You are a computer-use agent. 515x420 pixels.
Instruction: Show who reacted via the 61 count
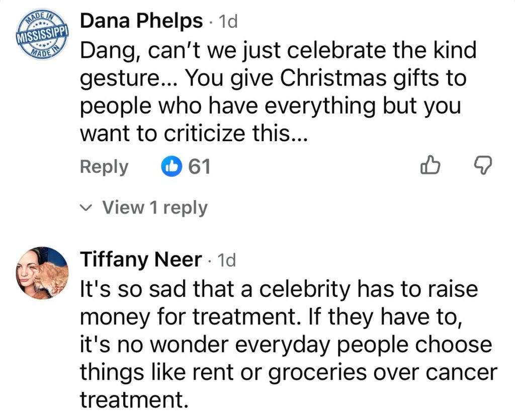[x=199, y=166]
